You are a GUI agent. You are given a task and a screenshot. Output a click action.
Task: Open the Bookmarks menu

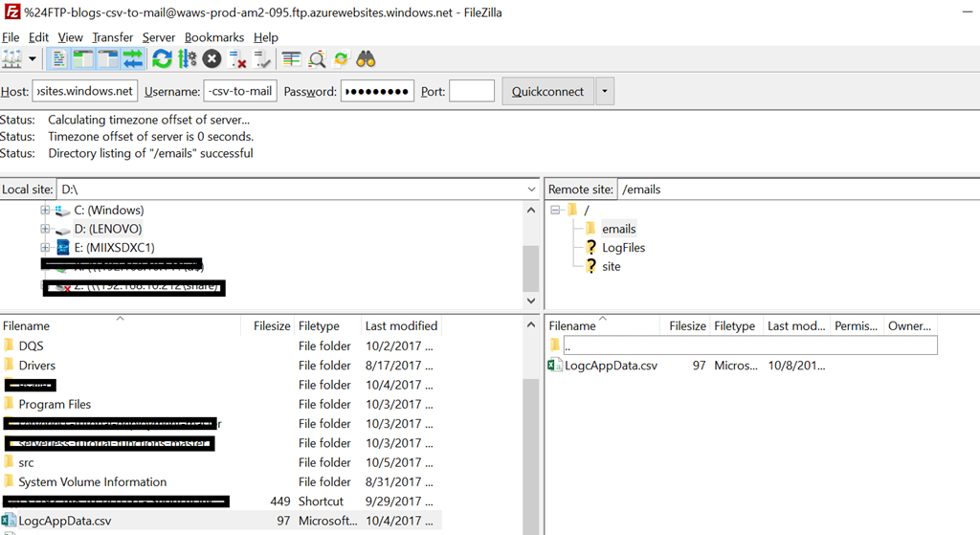tap(214, 37)
